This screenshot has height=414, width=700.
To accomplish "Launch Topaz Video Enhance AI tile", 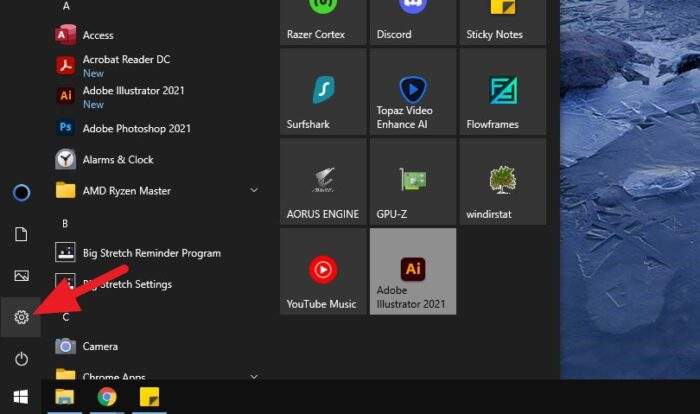I will [413, 92].
